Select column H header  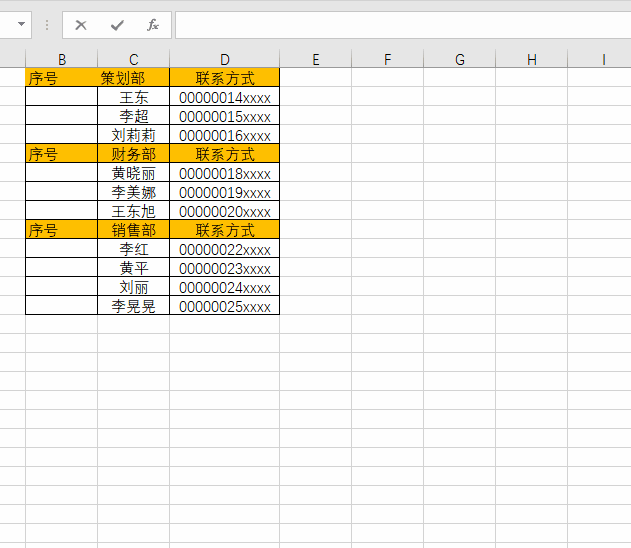[x=532, y=60]
